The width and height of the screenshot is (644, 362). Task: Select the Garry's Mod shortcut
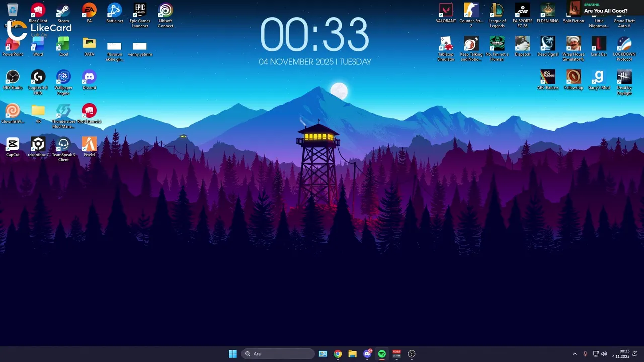point(599,80)
